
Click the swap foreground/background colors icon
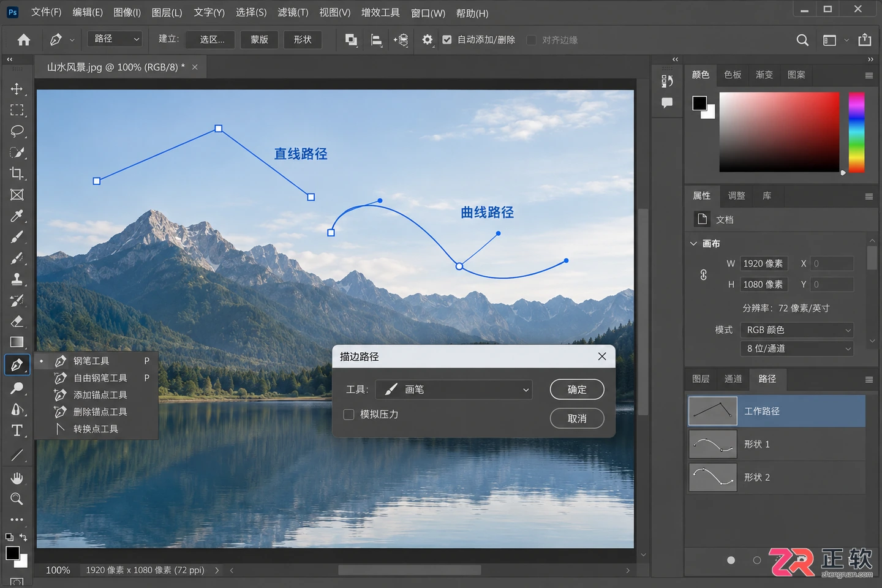(23, 537)
